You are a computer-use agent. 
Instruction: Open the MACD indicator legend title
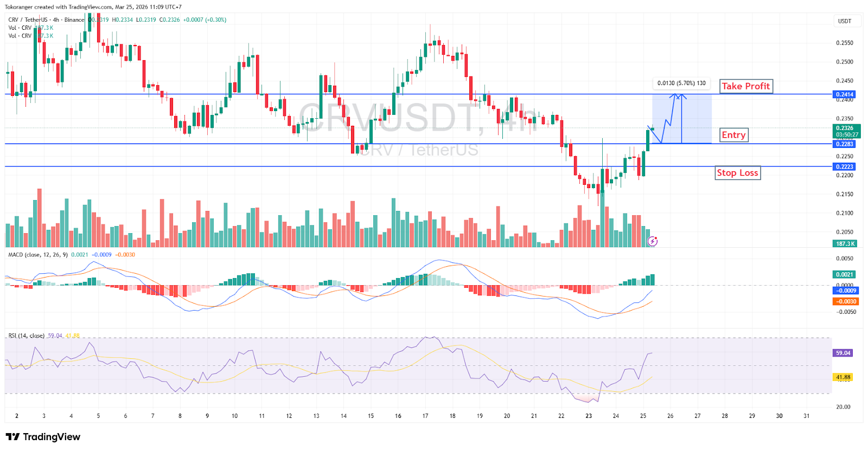38,255
